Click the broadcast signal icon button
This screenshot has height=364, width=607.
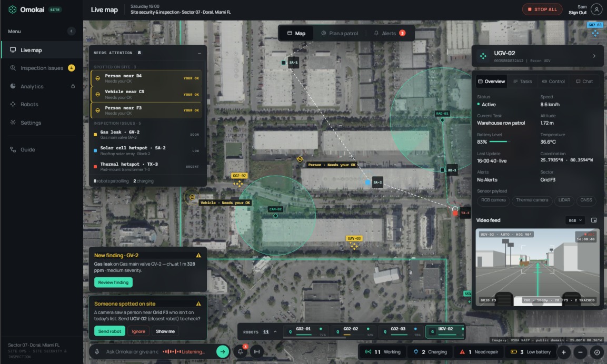click(x=257, y=351)
